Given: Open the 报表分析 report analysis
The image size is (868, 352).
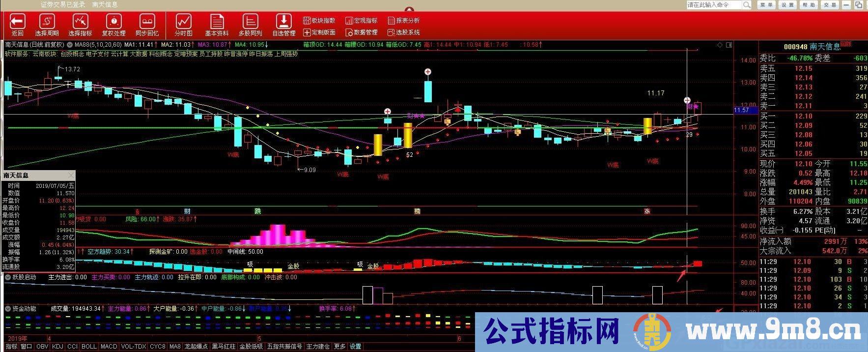Looking at the screenshot, I should (x=404, y=21).
